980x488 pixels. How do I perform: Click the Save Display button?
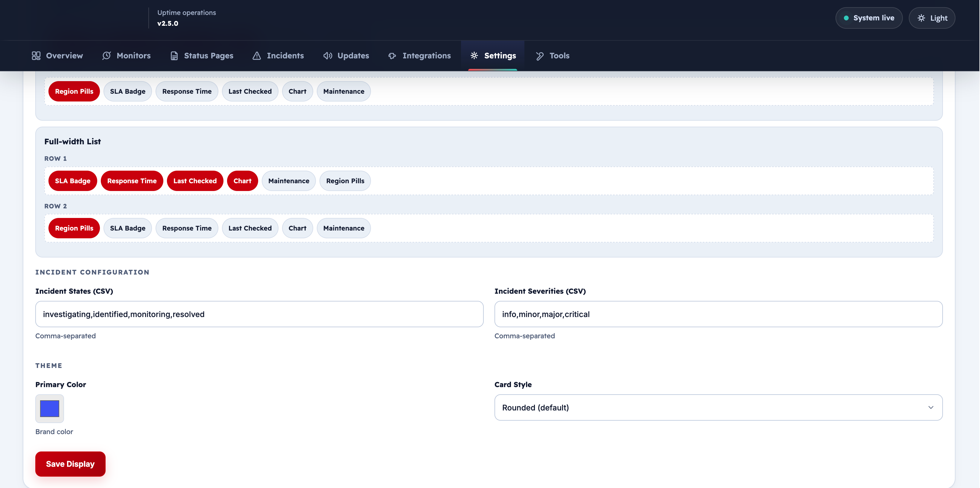tap(70, 464)
